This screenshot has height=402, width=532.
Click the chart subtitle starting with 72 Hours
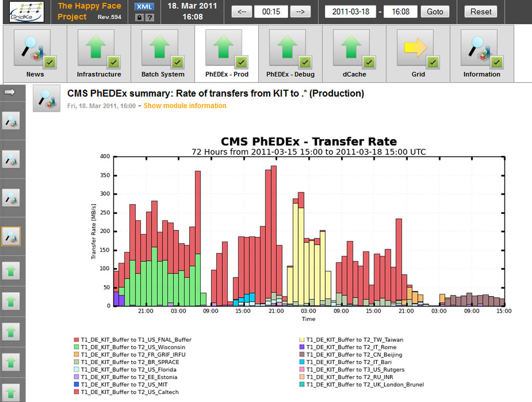coord(309,152)
